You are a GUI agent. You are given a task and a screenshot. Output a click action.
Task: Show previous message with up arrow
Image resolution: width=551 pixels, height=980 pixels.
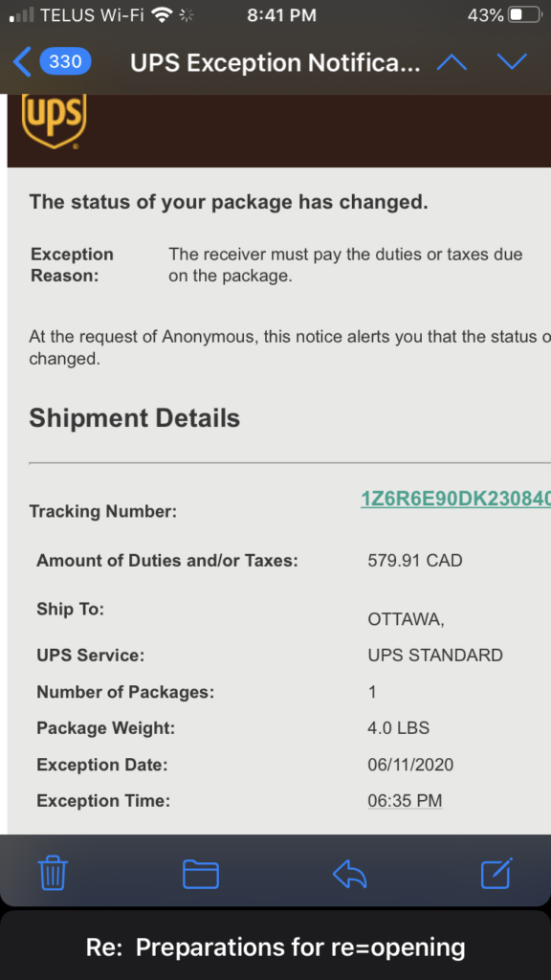[x=452, y=62]
